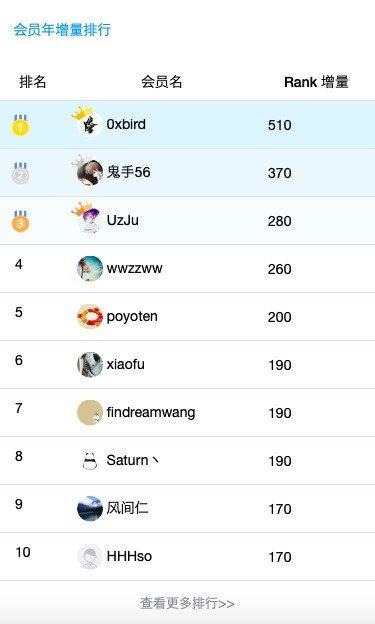Click poyoten's Ubuntu logo avatar

click(90, 317)
